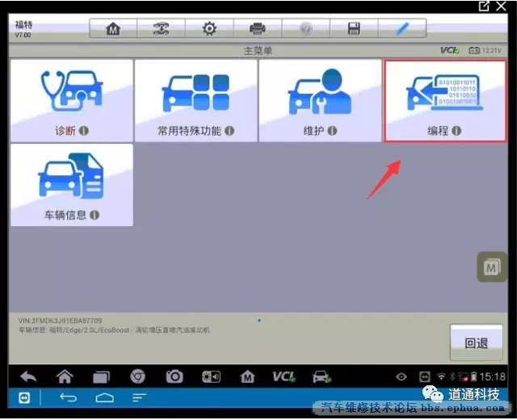This screenshot has height=420, width=517.
Task: Tap the camera screenshot icon
Action: click(174, 376)
